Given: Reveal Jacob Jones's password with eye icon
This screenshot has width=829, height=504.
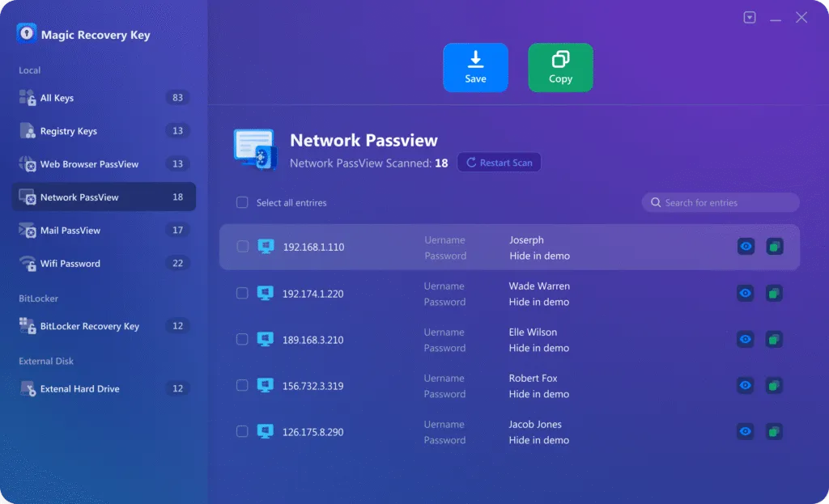Looking at the screenshot, I should (746, 432).
